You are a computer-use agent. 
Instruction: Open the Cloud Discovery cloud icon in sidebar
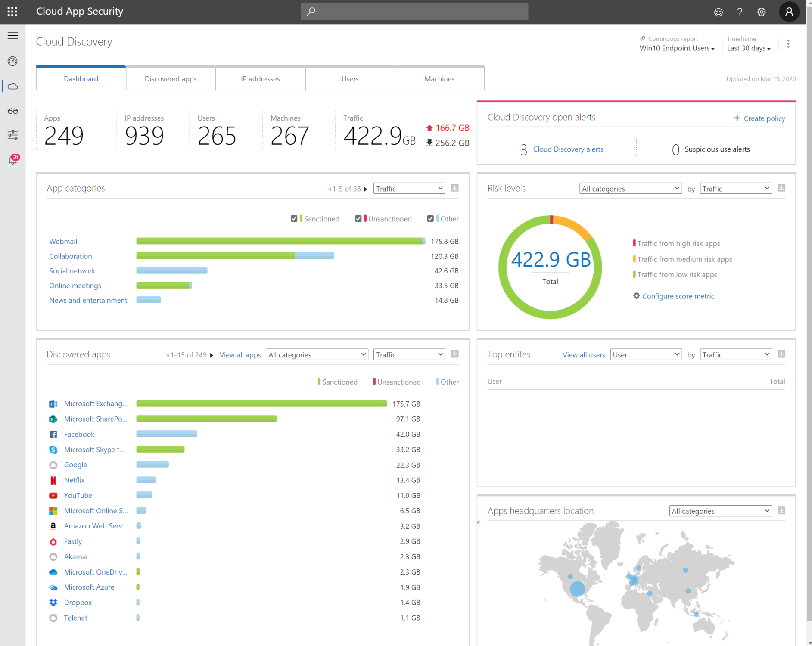(12, 86)
